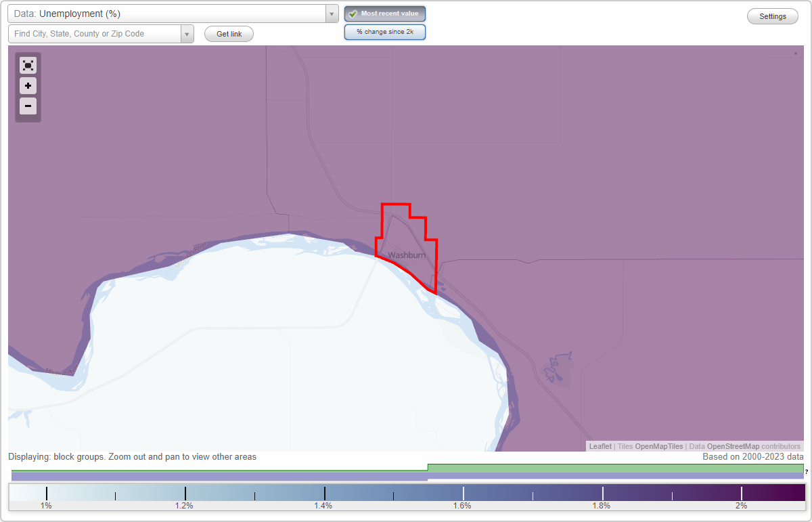This screenshot has width=812, height=522.
Task: Click the zoom-to-full-extent icon on the map
Action: (28, 65)
